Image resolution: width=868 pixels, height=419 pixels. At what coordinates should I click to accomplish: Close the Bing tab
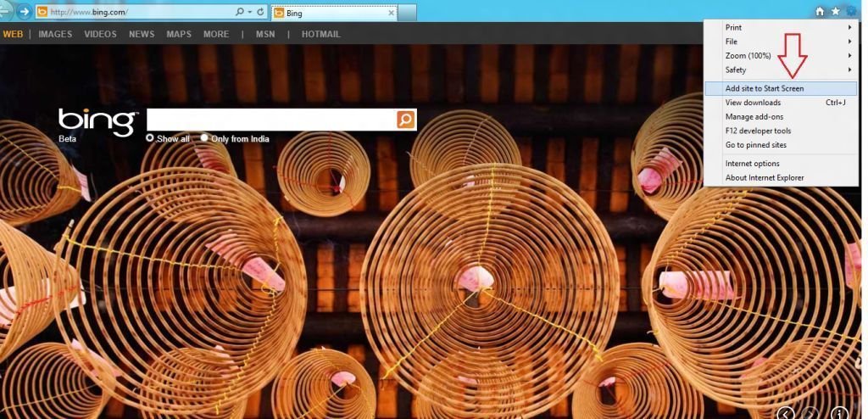392,13
